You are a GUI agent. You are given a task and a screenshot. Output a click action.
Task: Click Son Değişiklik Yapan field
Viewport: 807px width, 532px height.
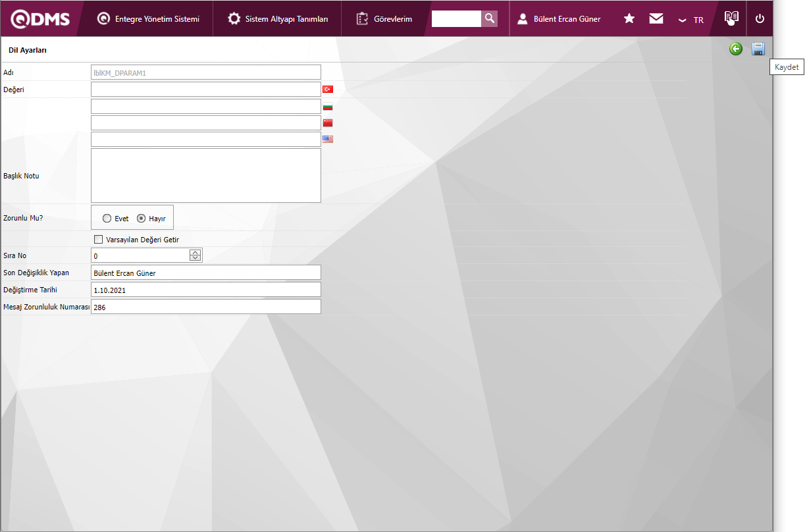pyautogui.click(x=206, y=273)
